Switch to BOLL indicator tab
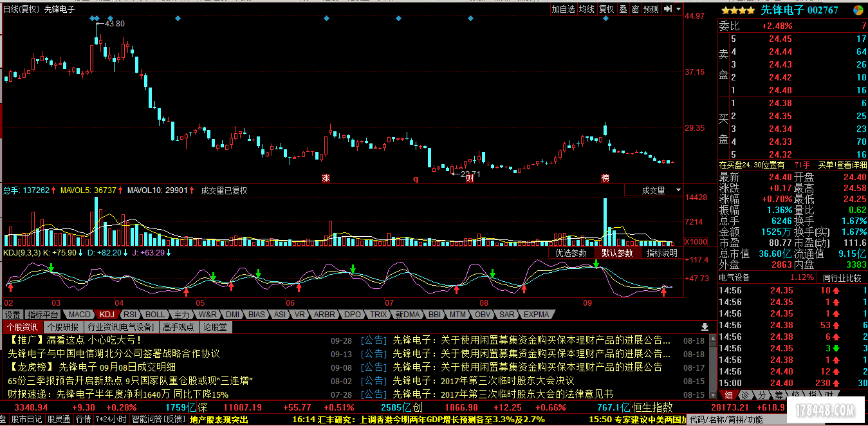Viewport: 868px width, 426px height. [x=155, y=315]
